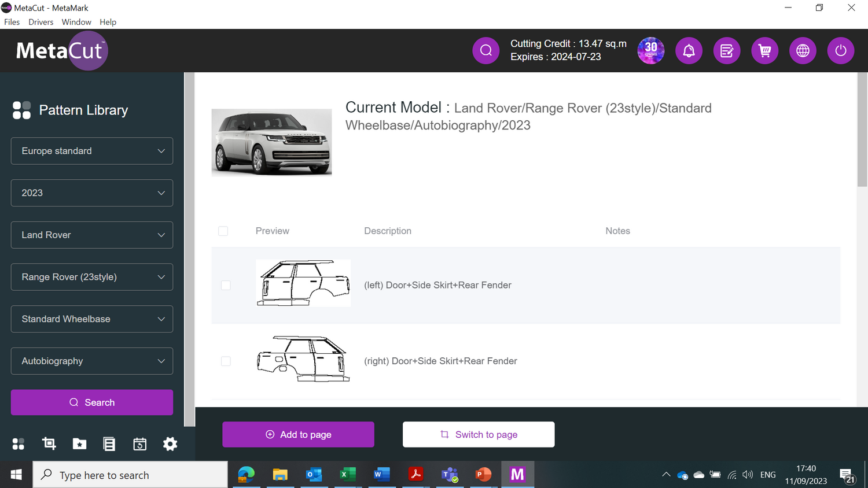Open the notes edit icon in header
868x488 pixels.
[727, 50]
